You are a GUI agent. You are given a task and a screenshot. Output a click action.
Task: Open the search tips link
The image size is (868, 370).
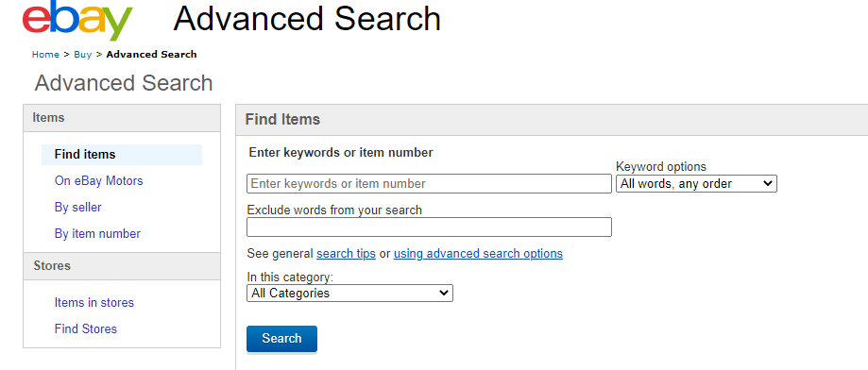coord(346,253)
